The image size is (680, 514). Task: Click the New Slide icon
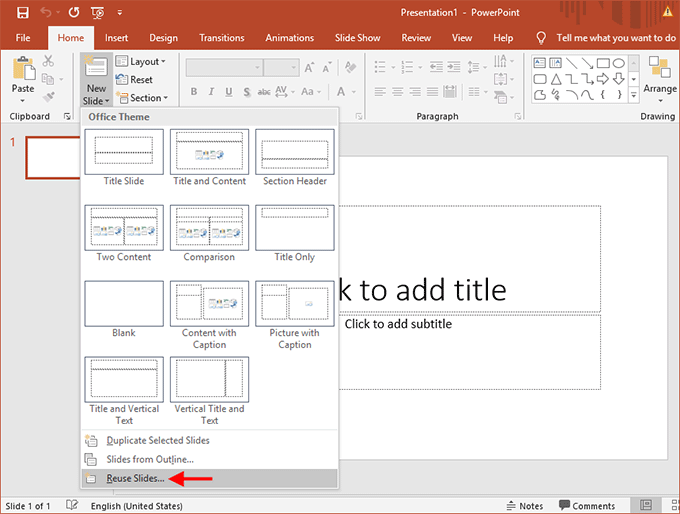pos(96,68)
